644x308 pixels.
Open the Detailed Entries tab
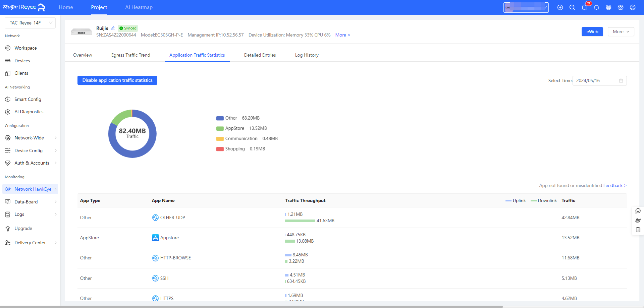point(260,55)
